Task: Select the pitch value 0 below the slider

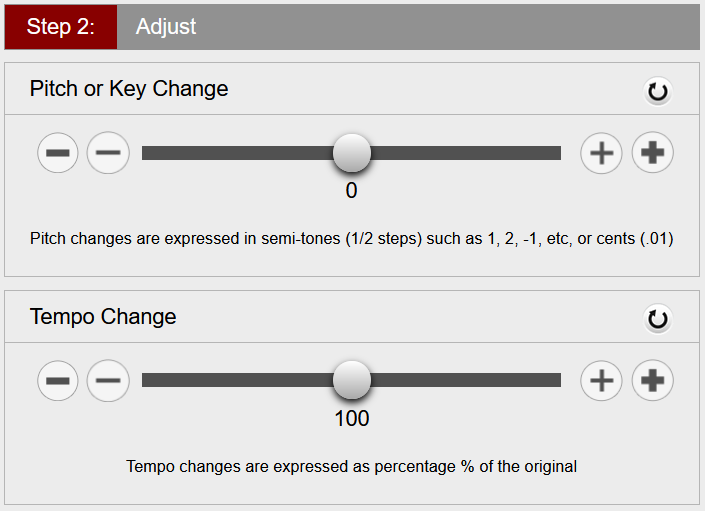Action: [x=352, y=191]
